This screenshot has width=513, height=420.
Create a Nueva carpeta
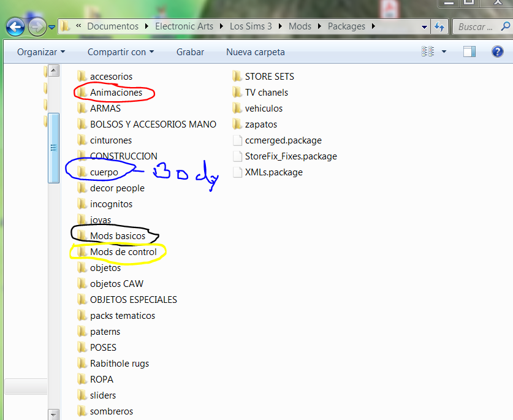pos(256,52)
